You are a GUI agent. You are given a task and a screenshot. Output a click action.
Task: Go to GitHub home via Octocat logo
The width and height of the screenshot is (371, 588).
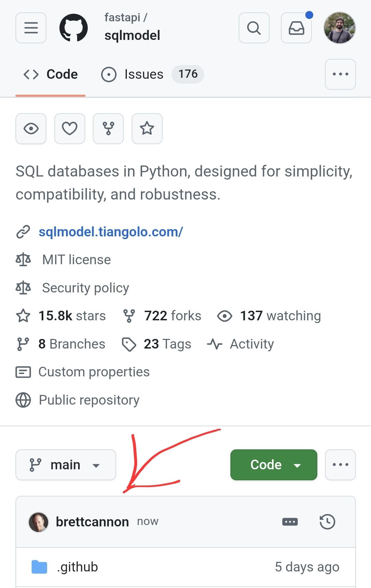(x=74, y=28)
